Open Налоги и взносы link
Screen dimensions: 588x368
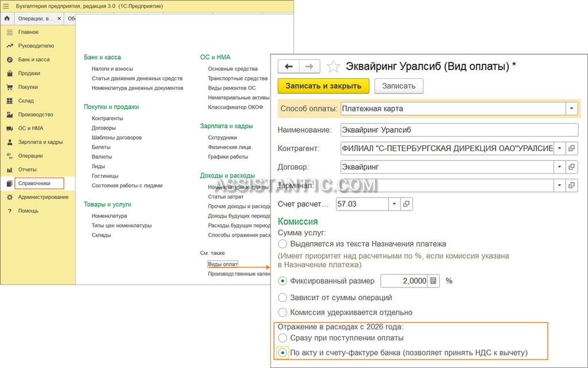pyautogui.click(x=112, y=69)
